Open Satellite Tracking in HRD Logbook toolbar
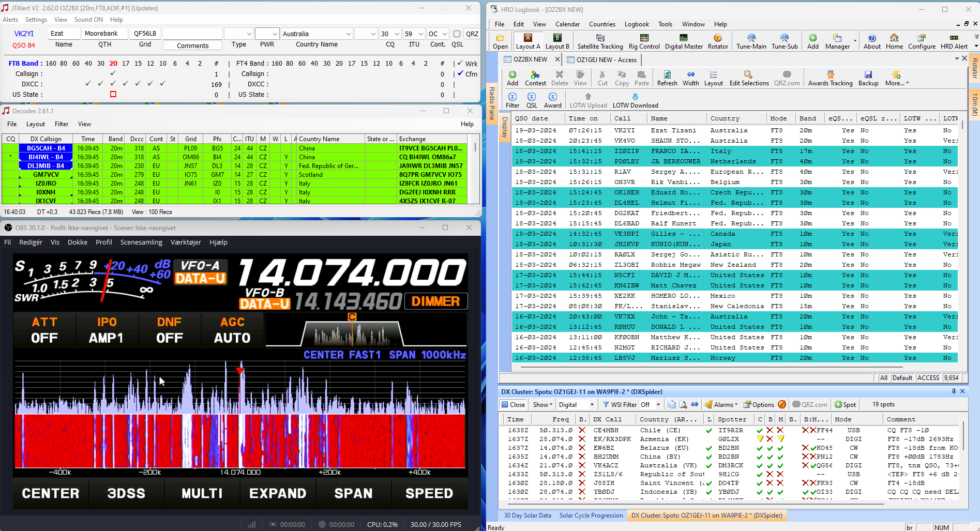The height and width of the screenshot is (531, 980). pyautogui.click(x=599, y=41)
